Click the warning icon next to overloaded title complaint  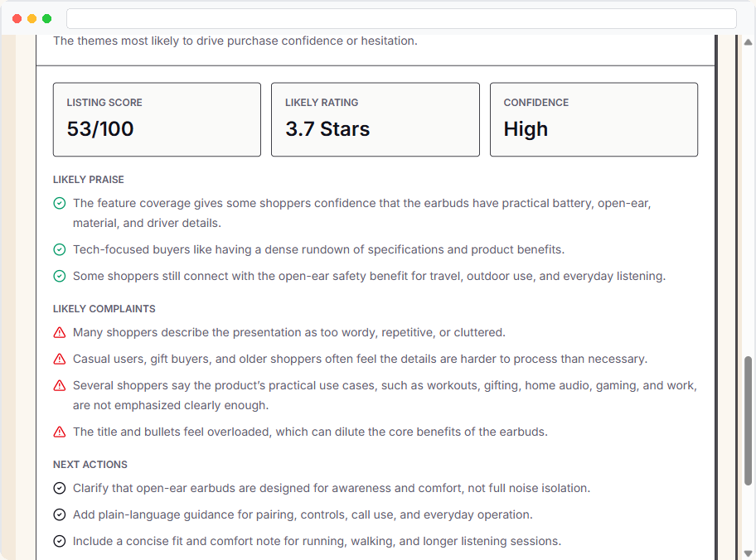(60, 432)
